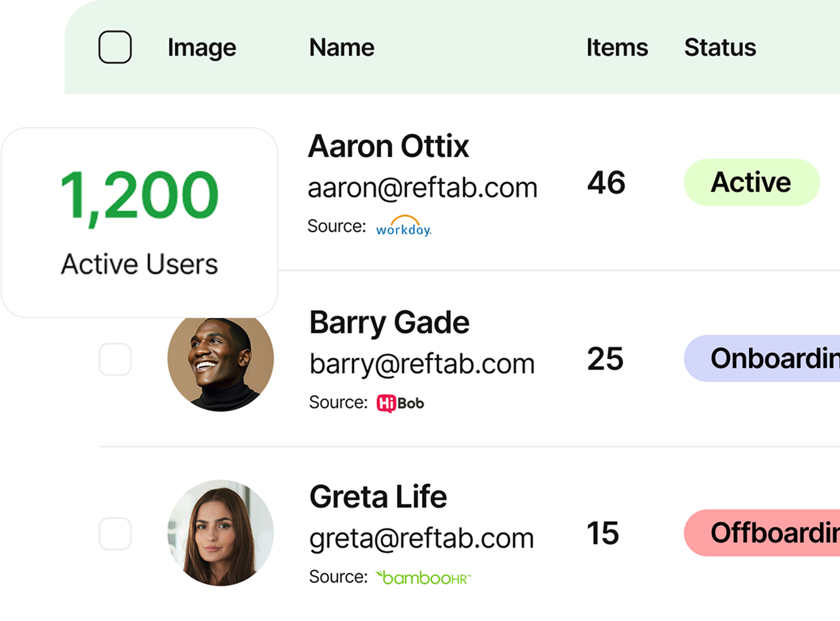Select Greta Life's row checkbox

pyautogui.click(x=115, y=534)
